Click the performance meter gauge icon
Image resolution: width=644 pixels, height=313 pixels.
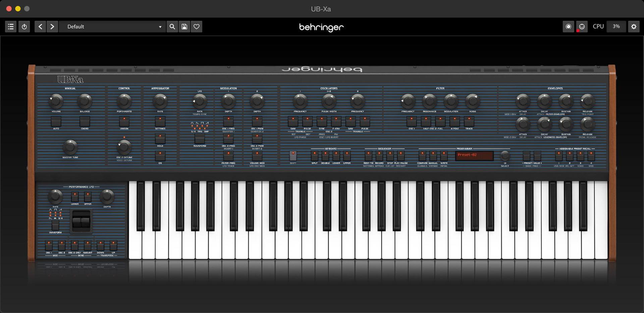click(x=568, y=27)
